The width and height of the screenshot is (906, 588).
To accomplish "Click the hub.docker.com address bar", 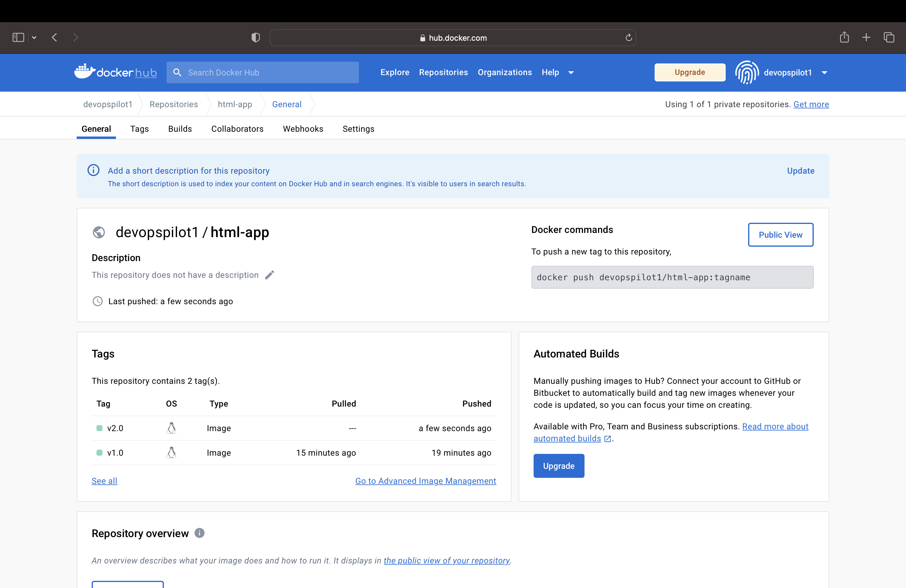I will pos(453,38).
